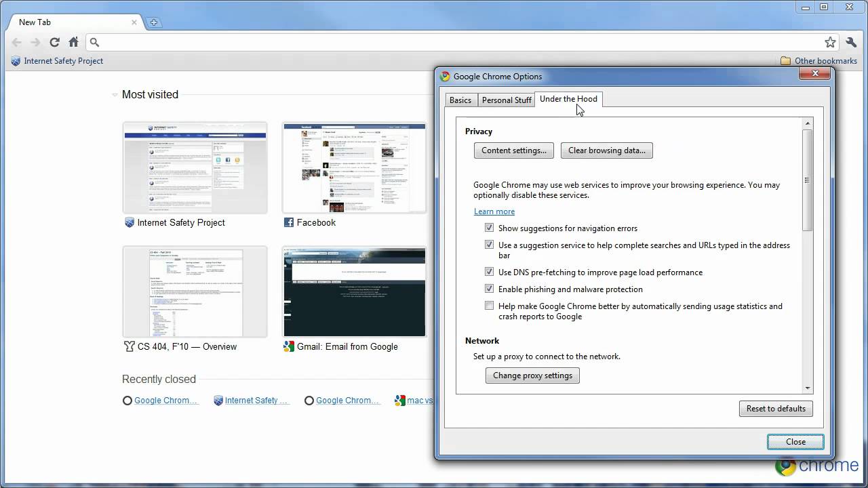The image size is (868, 488).
Task: Click the Close button in Options
Action: (x=795, y=442)
